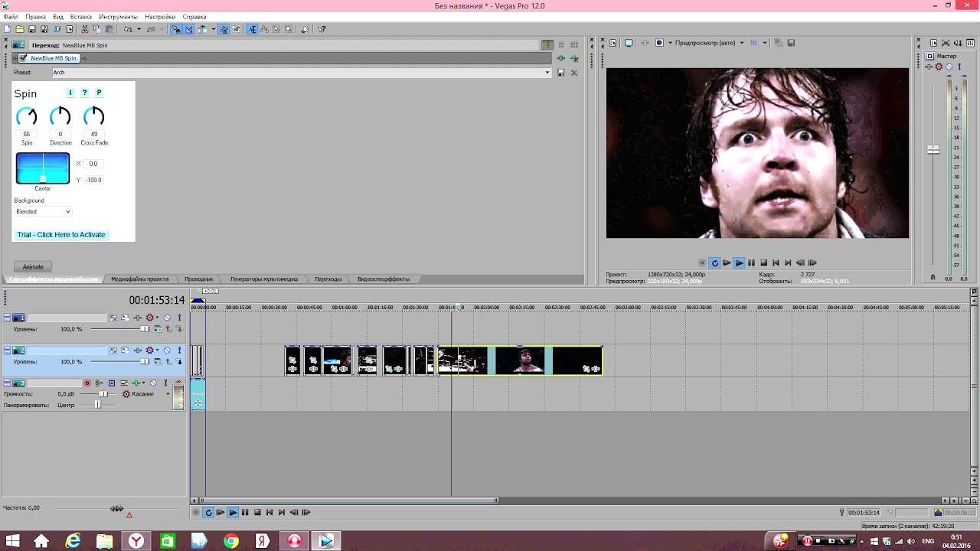Open Yandex Browser from the taskbar
The width and height of the screenshot is (980, 551).
(136, 541)
